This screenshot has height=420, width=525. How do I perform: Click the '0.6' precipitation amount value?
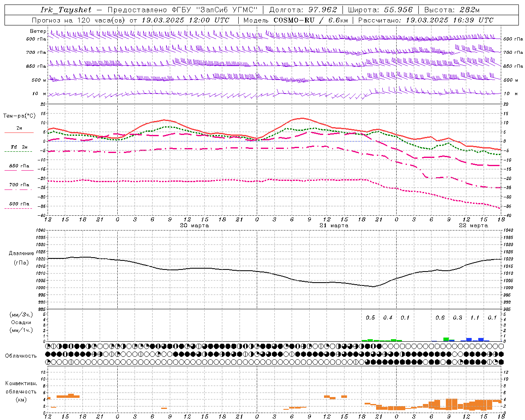tap(440, 318)
